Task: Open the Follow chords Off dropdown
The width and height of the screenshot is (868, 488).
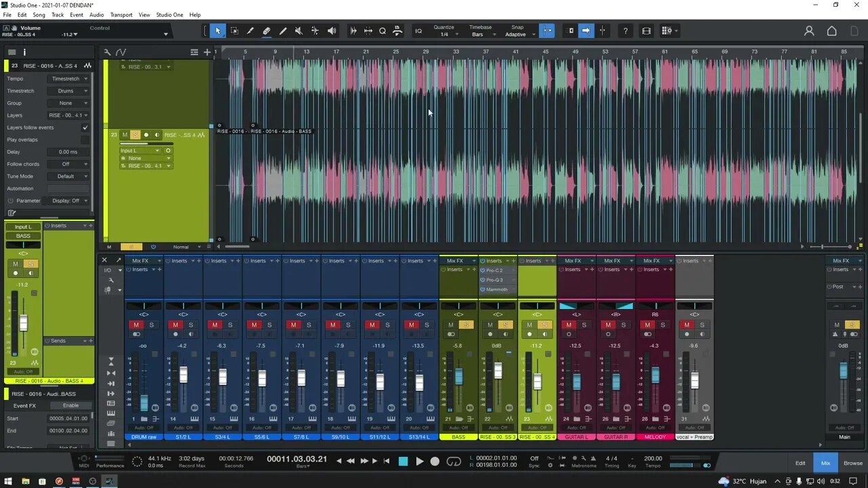Action: coord(68,164)
